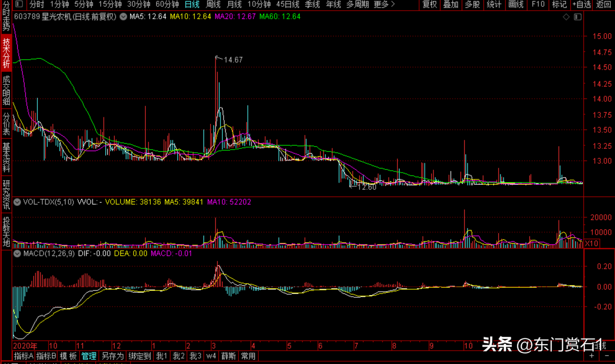
Task: Toggle 复权 price adjustment
Action: [429, 5]
